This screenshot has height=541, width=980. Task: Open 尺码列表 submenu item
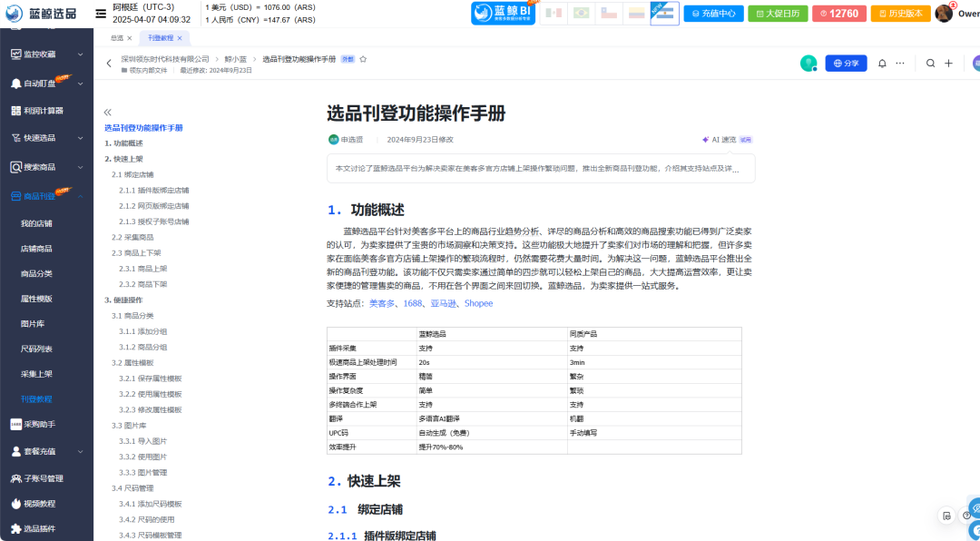coord(36,349)
